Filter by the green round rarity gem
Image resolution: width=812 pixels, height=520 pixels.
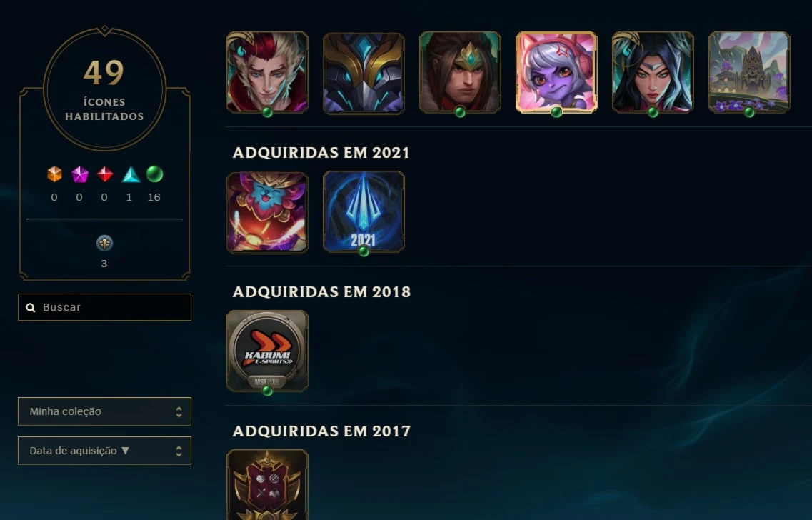pos(154,174)
